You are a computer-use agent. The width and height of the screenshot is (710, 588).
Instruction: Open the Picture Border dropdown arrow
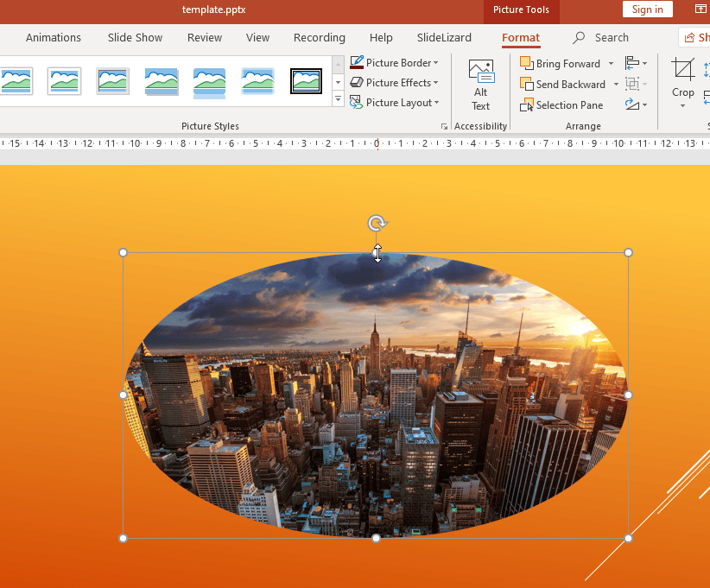point(435,63)
